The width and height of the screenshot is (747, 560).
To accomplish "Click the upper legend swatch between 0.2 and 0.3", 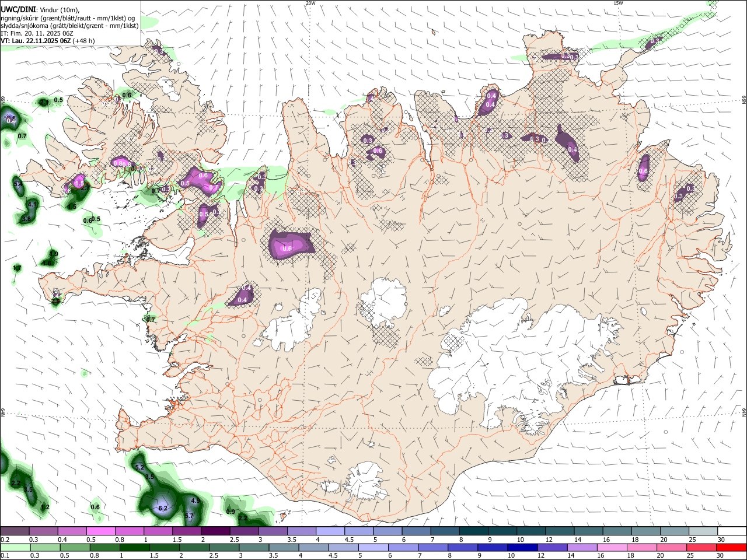I will point(15,531).
